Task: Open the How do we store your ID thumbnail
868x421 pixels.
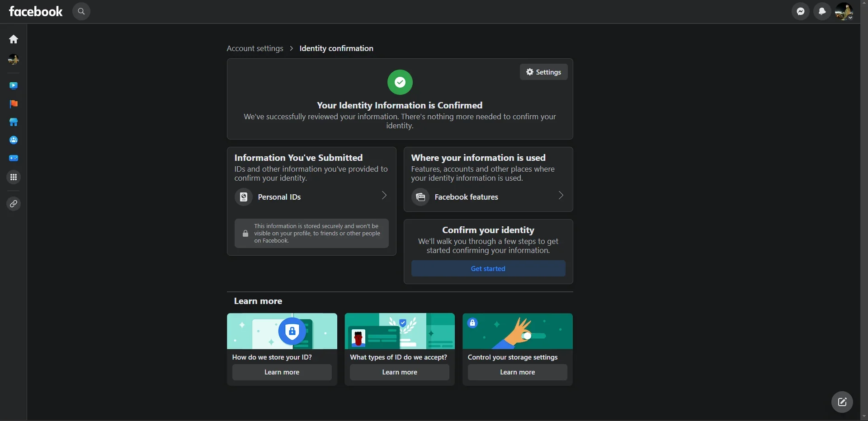Action: (282, 331)
